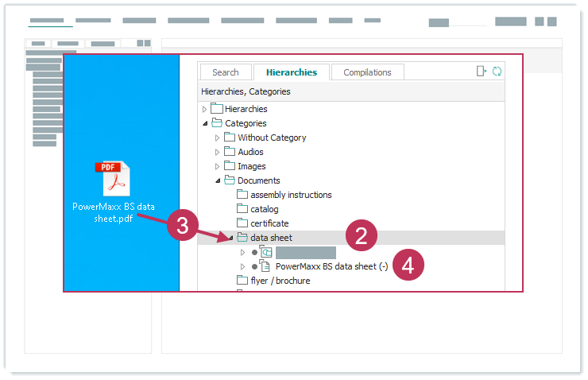Click the open data sheet folder icon
588x380 pixels.
point(242,238)
